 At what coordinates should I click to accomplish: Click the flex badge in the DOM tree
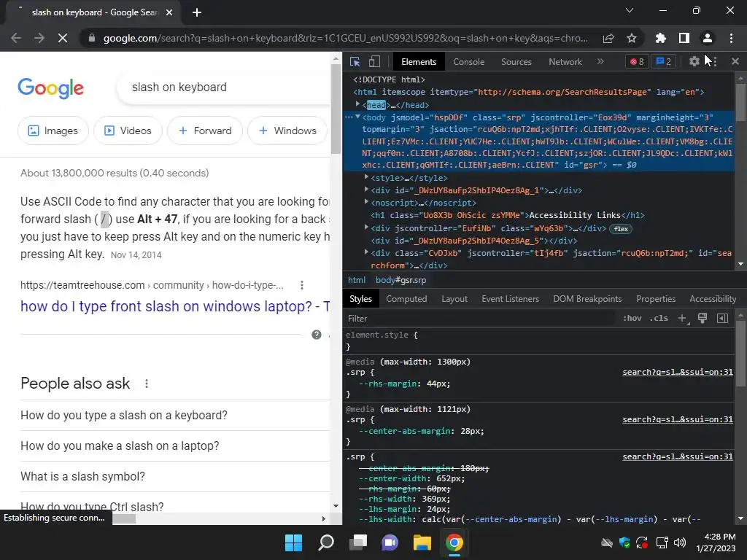click(621, 229)
